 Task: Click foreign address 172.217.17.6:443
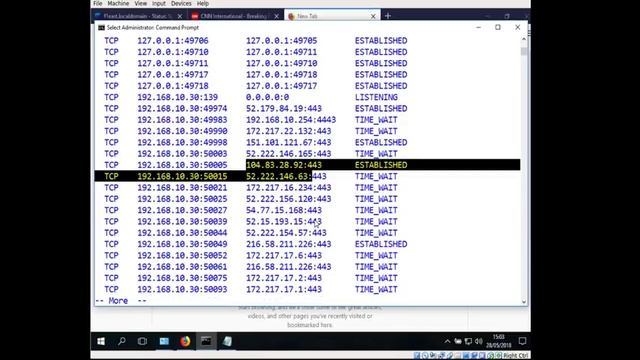(284, 256)
